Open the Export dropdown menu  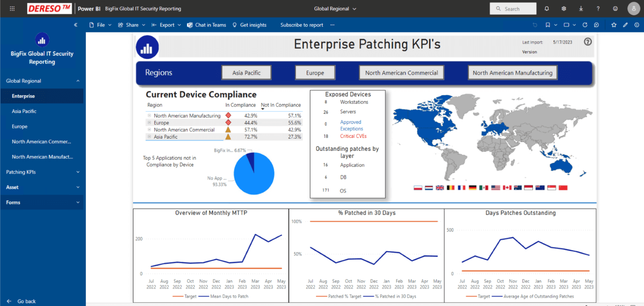167,25
